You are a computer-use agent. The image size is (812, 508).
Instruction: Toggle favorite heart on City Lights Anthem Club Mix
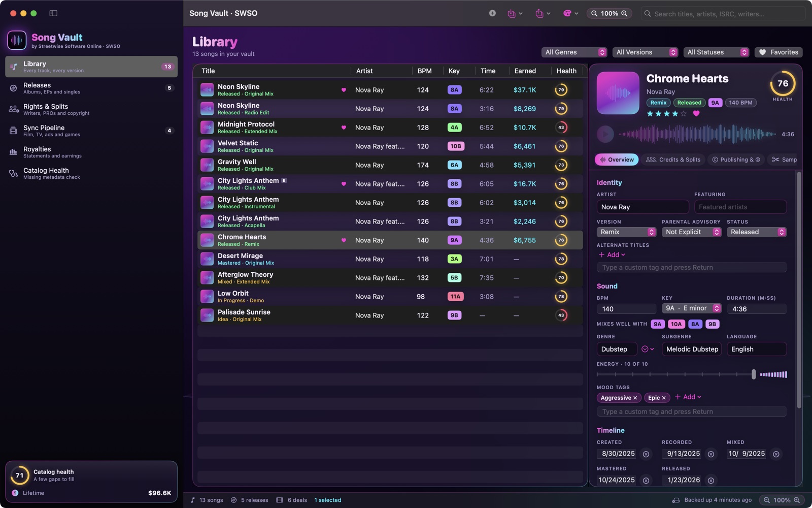pos(344,184)
